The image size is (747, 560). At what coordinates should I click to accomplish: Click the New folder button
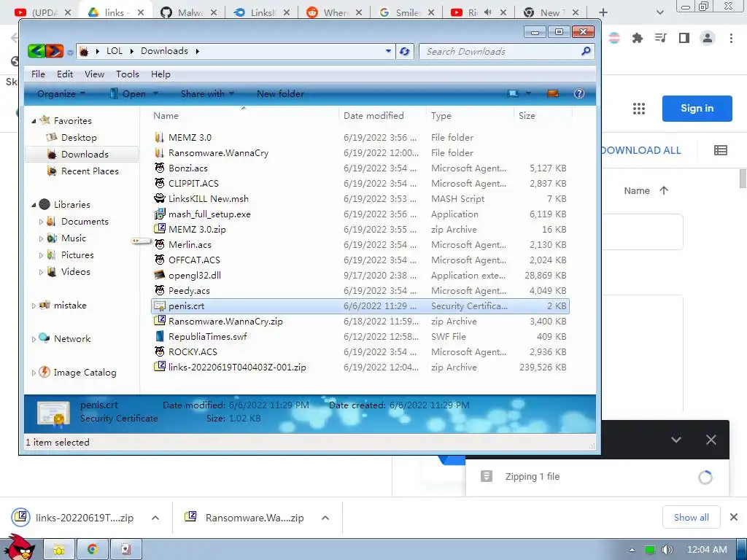pyautogui.click(x=280, y=94)
